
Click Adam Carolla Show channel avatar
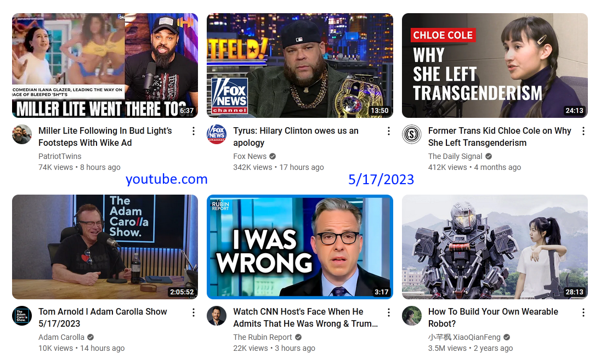click(x=22, y=315)
